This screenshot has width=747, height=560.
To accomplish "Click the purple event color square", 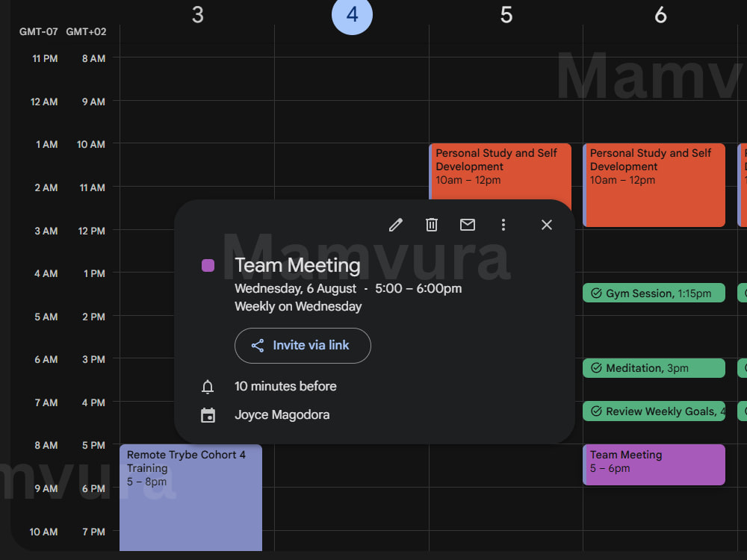I will pos(208,265).
